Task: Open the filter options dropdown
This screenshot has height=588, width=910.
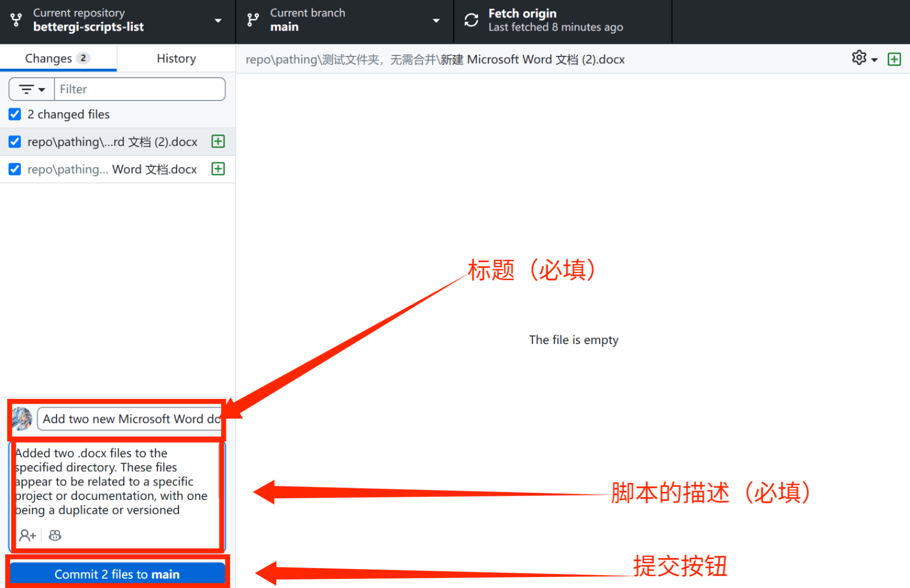Action: tap(32, 89)
